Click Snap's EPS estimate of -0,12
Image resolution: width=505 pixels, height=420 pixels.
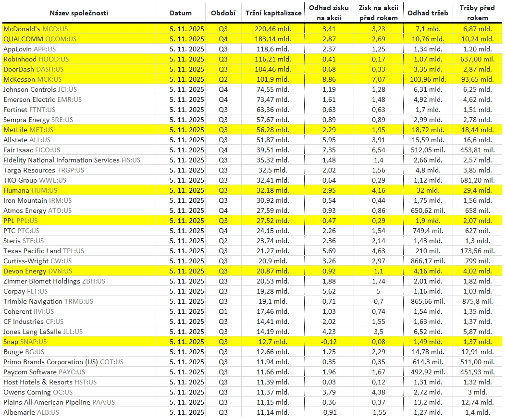click(x=329, y=342)
